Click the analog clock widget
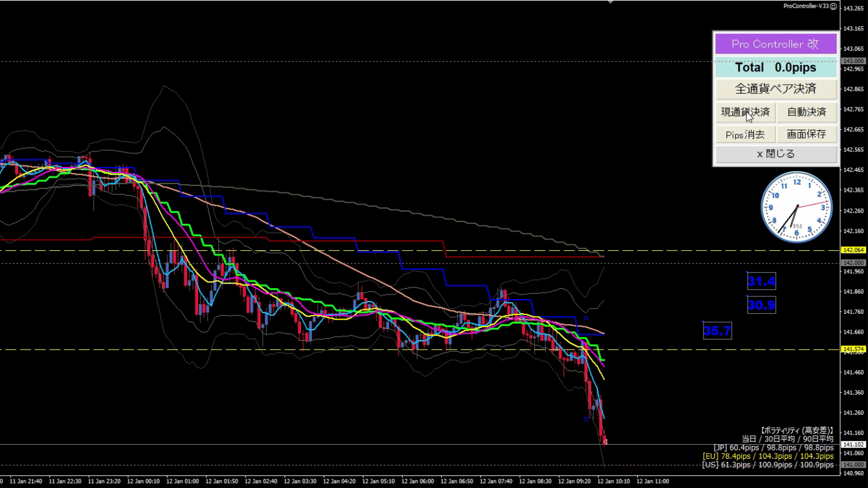The width and height of the screenshot is (868, 488). pyautogui.click(x=796, y=207)
